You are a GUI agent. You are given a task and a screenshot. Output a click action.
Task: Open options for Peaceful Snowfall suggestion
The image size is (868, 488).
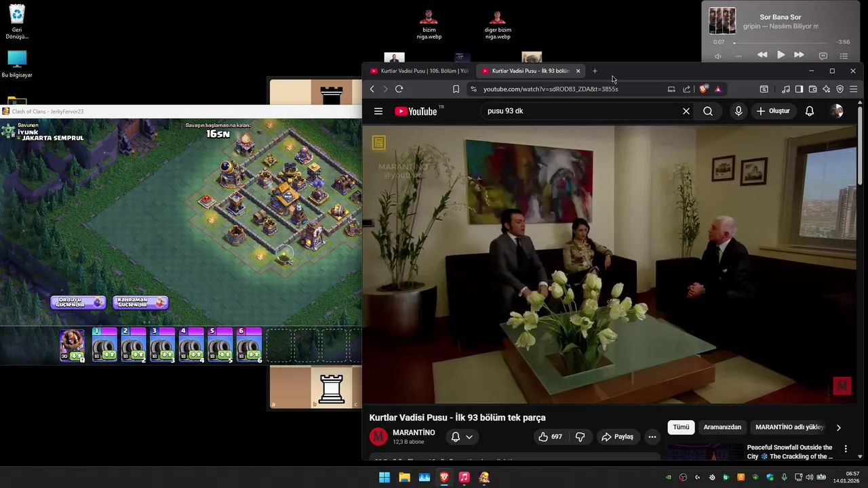pyautogui.click(x=845, y=449)
